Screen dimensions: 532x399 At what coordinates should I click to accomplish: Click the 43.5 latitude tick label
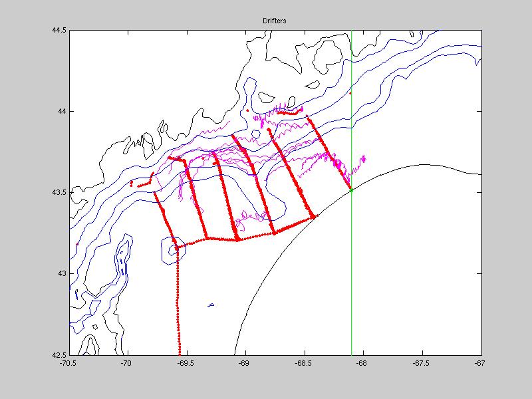tap(59, 192)
